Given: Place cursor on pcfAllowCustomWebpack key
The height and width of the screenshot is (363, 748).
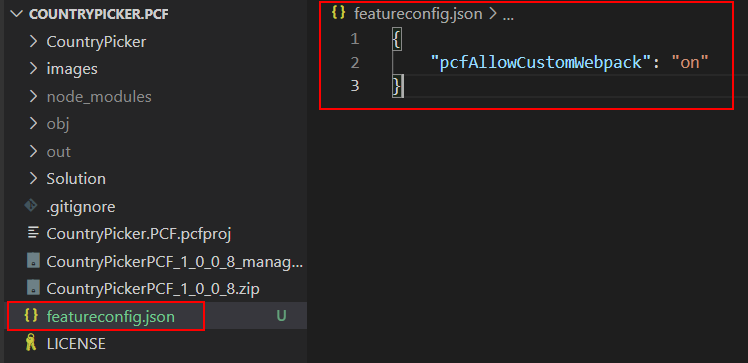Looking at the screenshot, I should point(541,62).
